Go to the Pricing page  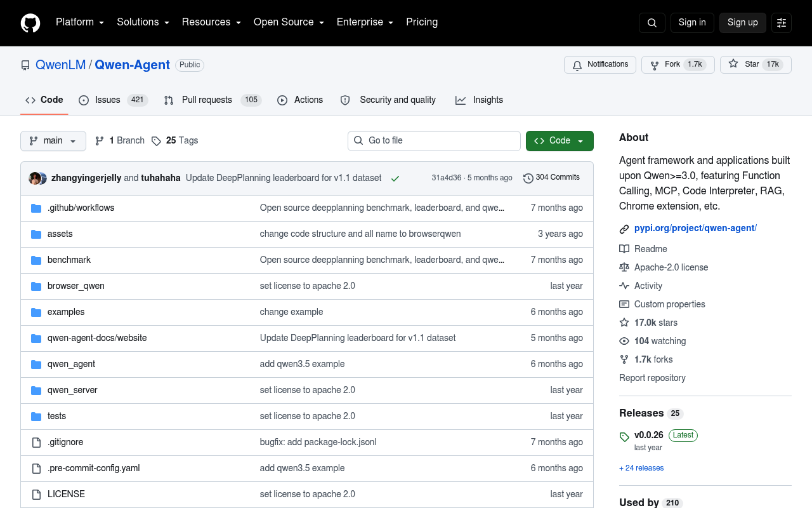point(422,22)
